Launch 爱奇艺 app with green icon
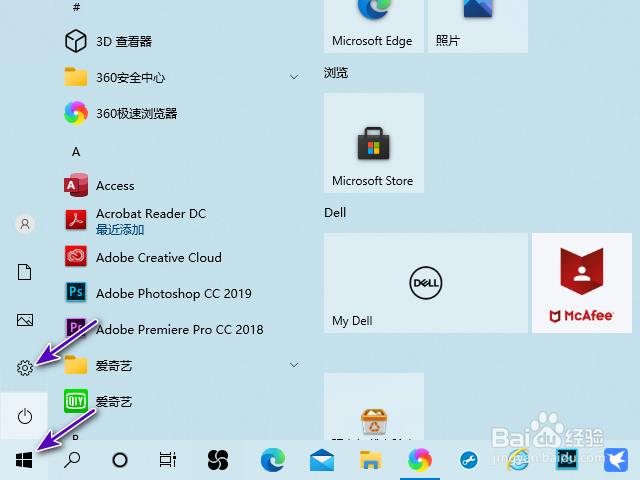Image resolution: width=640 pixels, height=480 pixels. pyautogui.click(x=181, y=402)
